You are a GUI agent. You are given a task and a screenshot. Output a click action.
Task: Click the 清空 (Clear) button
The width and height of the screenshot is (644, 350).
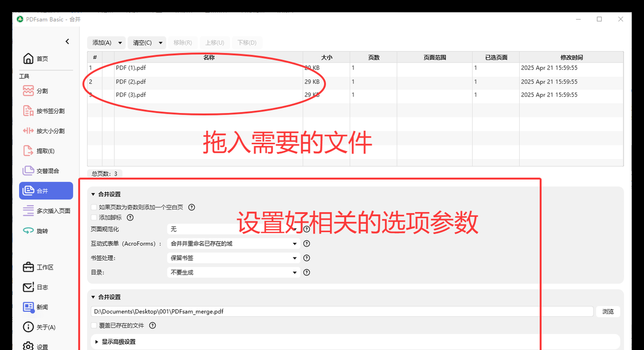(142, 43)
